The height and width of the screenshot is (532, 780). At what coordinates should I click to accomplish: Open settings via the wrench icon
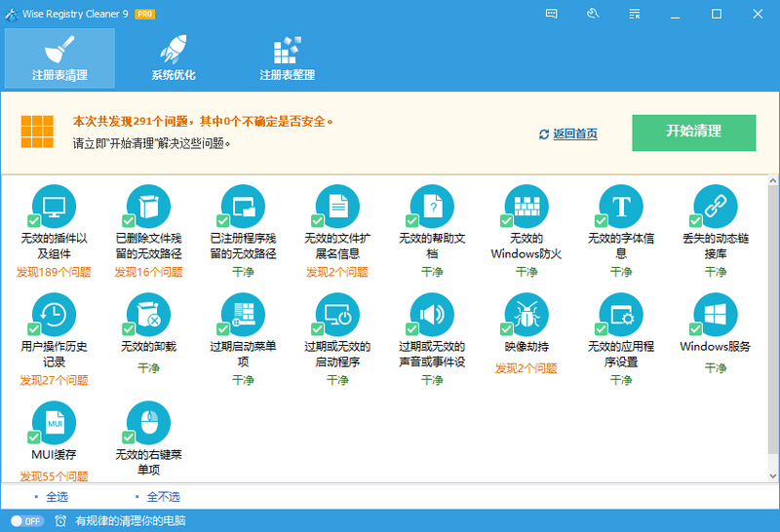[593, 14]
